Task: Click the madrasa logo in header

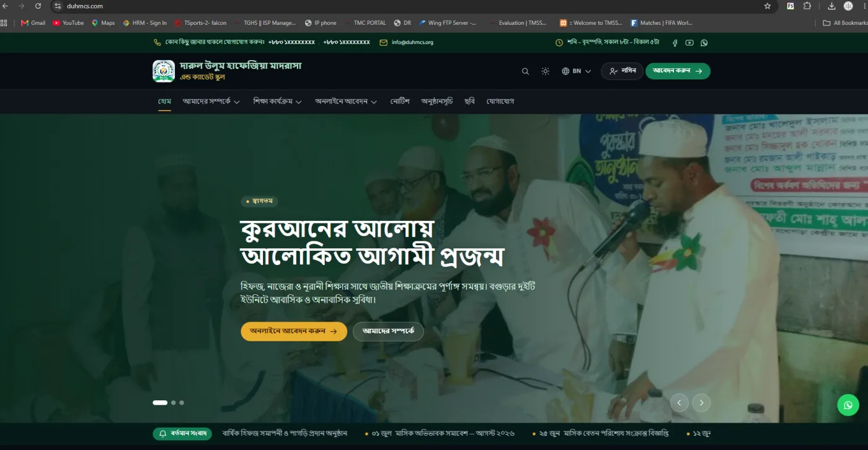Action: click(x=164, y=71)
